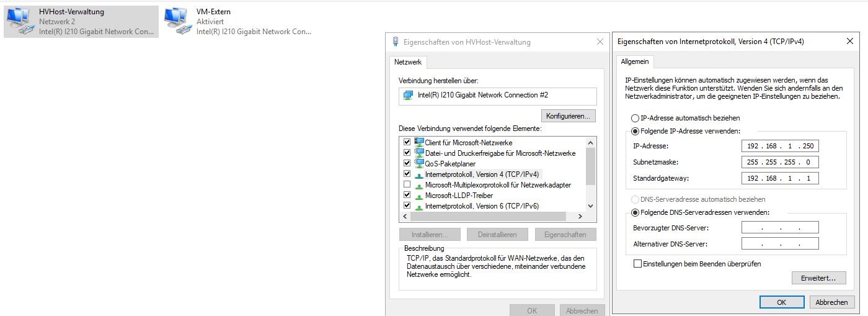Click the Microsoft-LLDP-Treiber icon

[420, 196]
